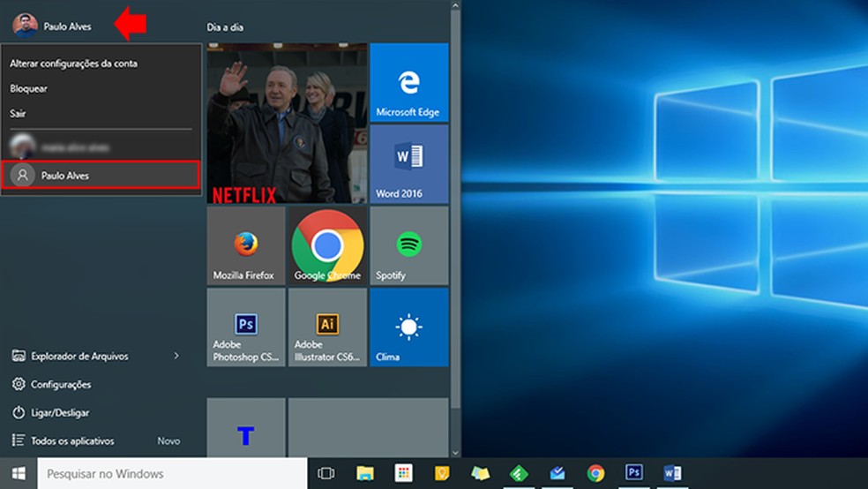Open the Spotify tile

[x=408, y=246]
